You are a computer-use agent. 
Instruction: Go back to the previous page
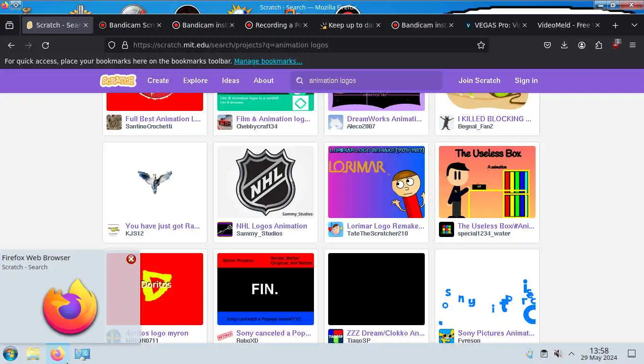click(x=11, y=45)
